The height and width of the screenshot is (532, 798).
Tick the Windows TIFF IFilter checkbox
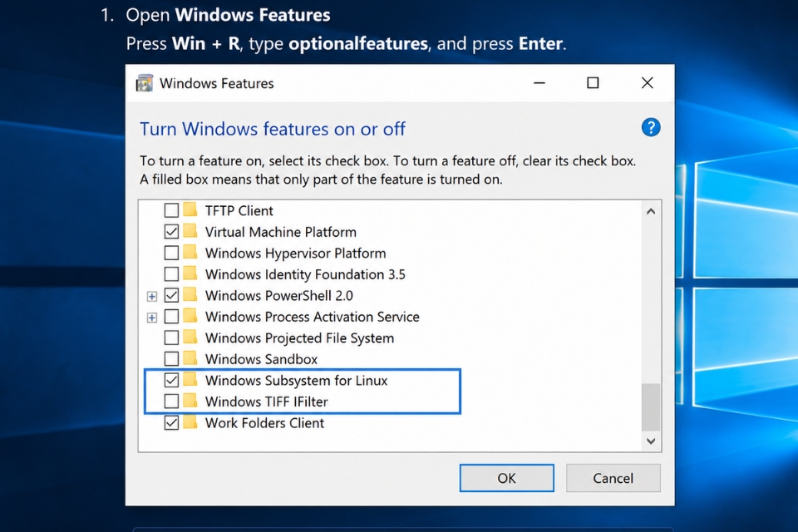(x=171, y=401)
